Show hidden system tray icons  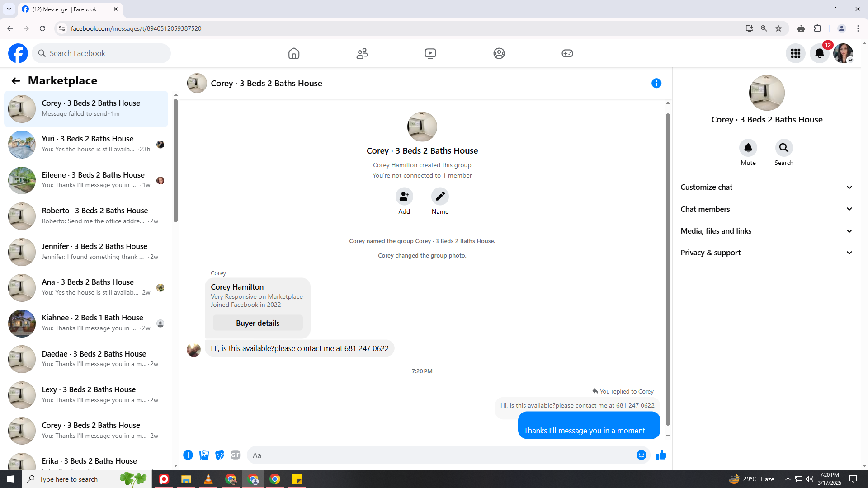788,479
